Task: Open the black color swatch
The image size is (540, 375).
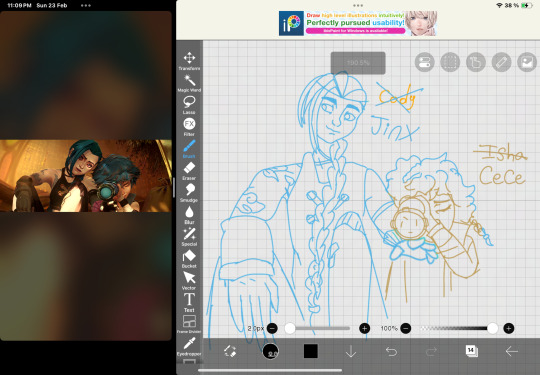Action: (311, 351)
